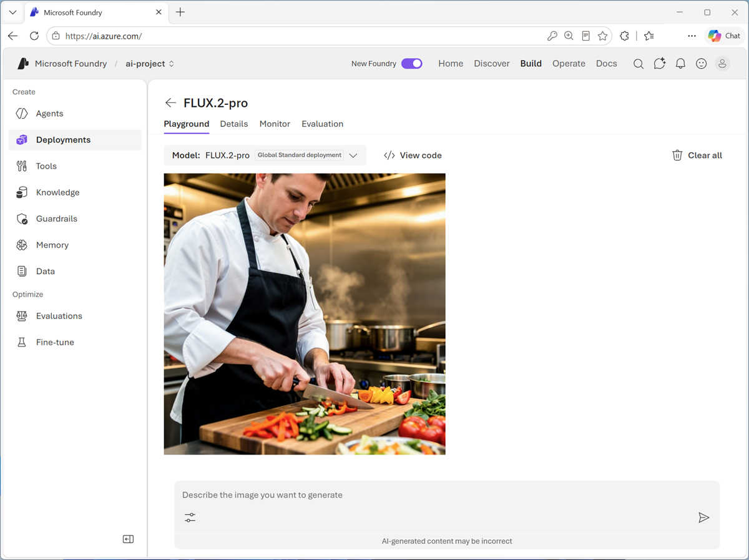Select the Guardrails shield icon
This screenshot has width=749, height=560.
click(22, 219)
